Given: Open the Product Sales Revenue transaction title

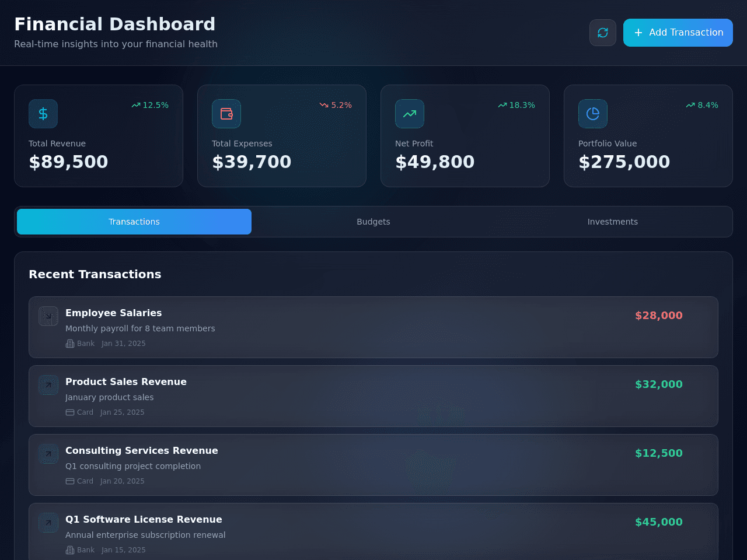Looking at the screenshot, I should point(126,381).
